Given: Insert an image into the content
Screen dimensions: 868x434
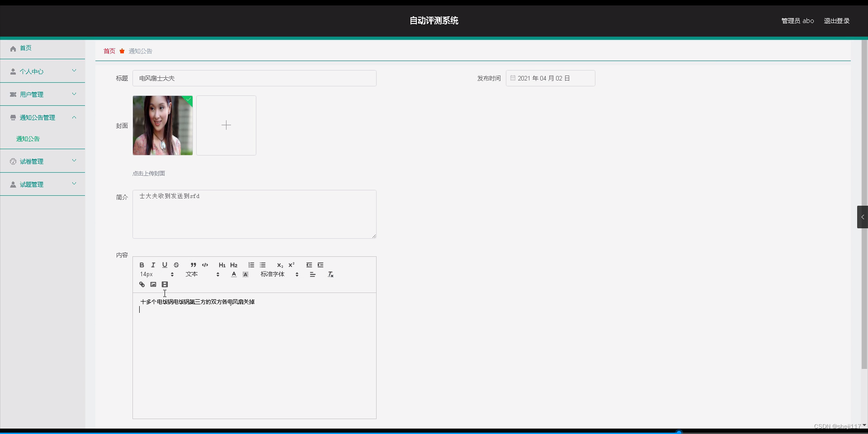Looking at the screenshot, I should tap(153, 284).
